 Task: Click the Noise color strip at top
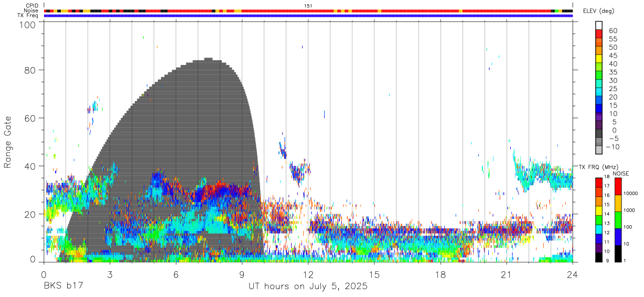(308, 10)
